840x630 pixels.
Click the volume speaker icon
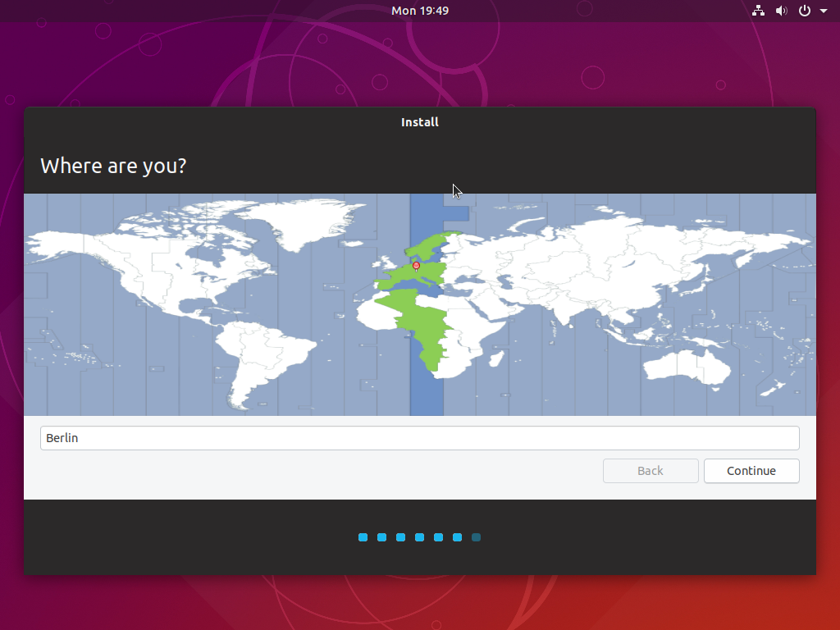pyautogui.click(x=781, y=11)
